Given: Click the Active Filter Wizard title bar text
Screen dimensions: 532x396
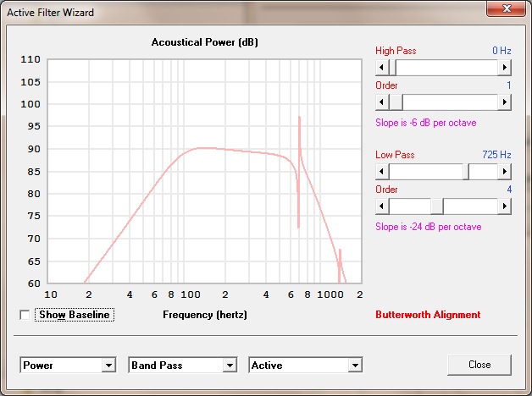Looking at the screenshot, I should point(50,13).
